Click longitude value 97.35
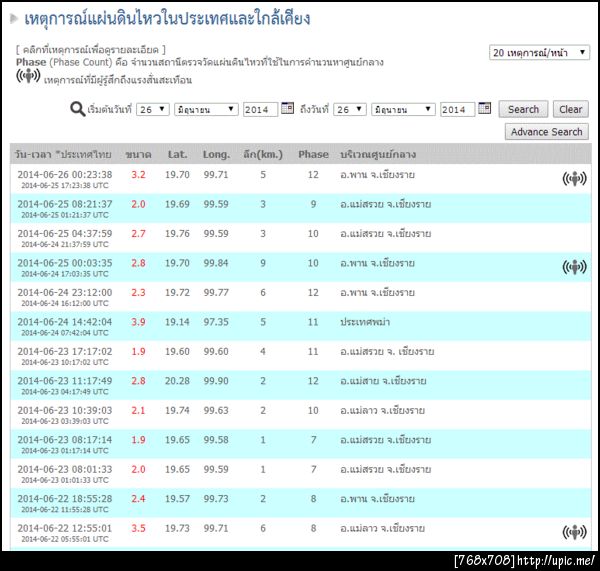The width and height of the screenshot is (600, 571). [216, 322]
